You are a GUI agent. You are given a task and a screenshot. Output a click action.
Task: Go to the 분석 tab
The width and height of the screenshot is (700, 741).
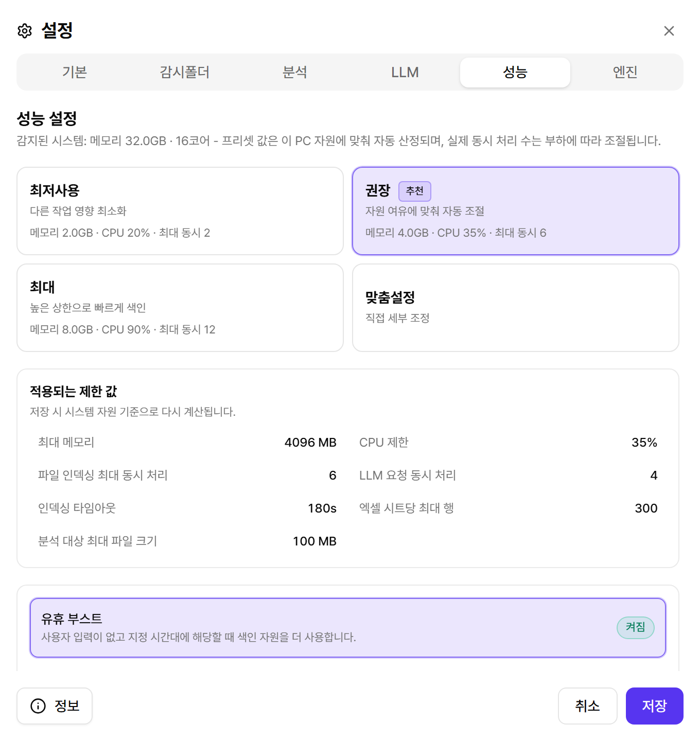[295, 72]
